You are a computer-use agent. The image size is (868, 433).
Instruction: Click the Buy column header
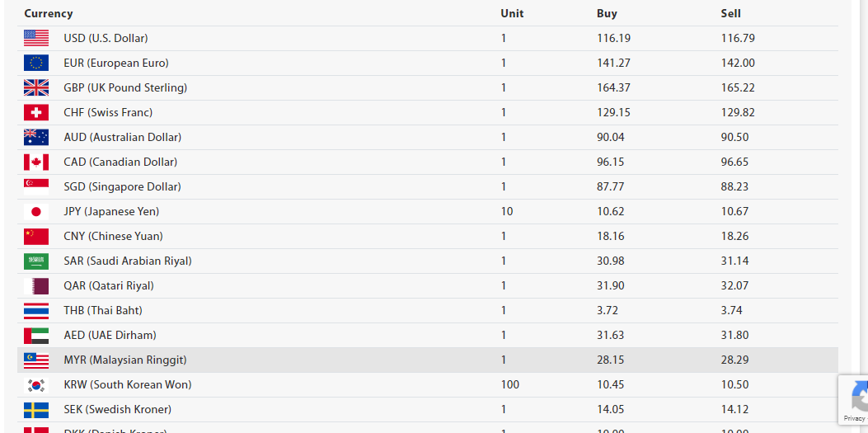pos(607,13)
